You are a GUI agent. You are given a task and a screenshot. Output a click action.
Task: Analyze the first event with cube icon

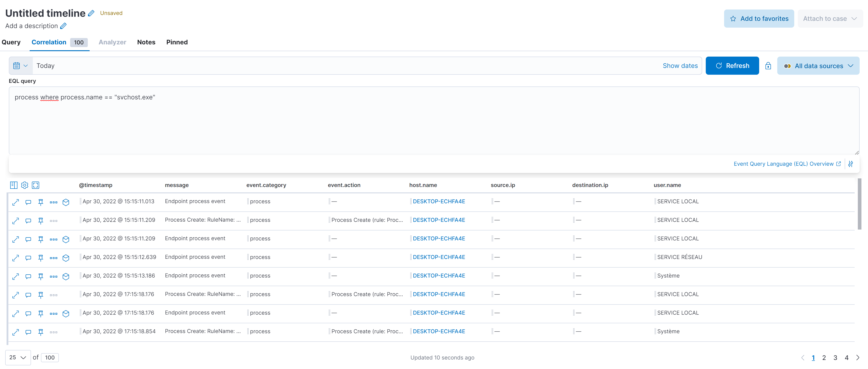pos(66,202)
